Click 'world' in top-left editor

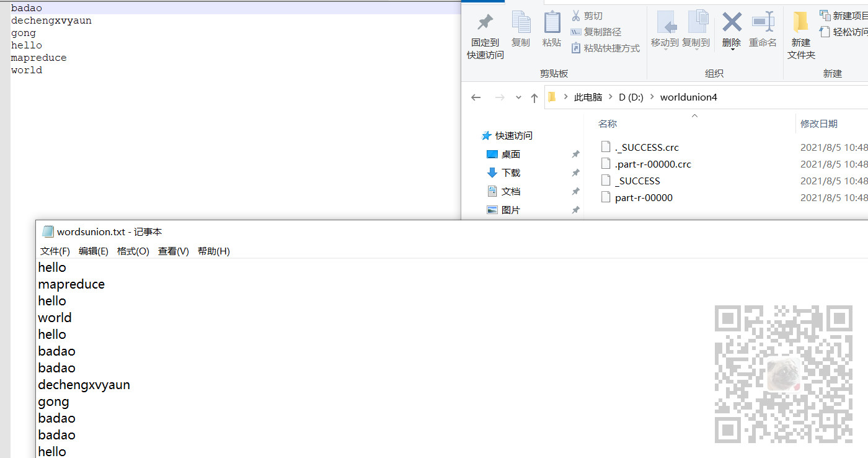click(x=27, y=70)
